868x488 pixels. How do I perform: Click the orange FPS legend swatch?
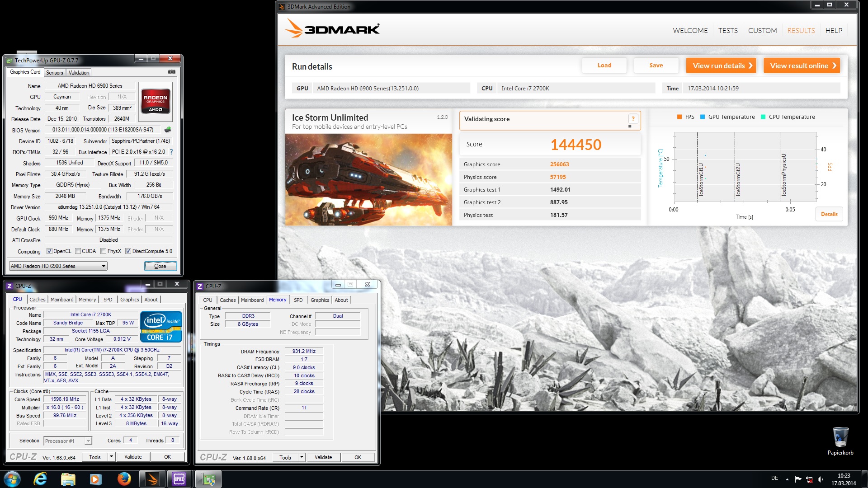pyautogui.click(x=679, y=117)
